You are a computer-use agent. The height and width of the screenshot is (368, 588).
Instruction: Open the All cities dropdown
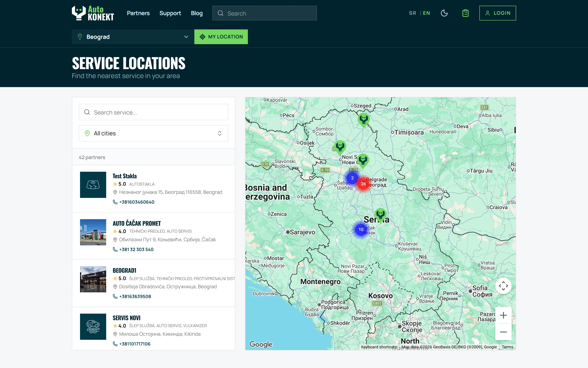coord(153,133)
